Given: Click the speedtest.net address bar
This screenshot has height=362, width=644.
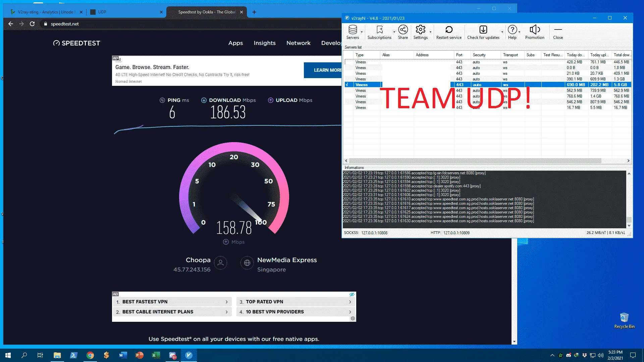Looking at the screenshot, I should [191, 24].
